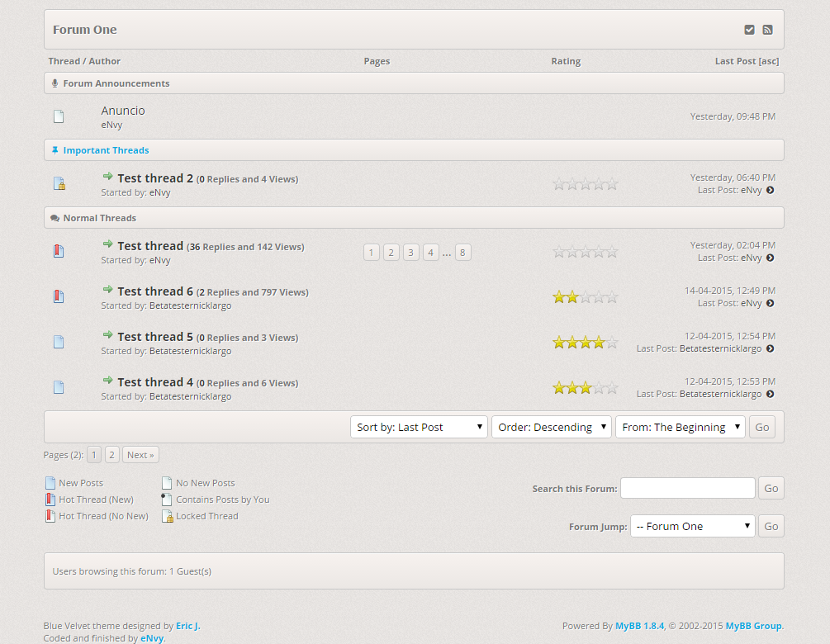Go to last post arrow for Test thread 4
The image size is (830, 644).
(x=770, y=394)
